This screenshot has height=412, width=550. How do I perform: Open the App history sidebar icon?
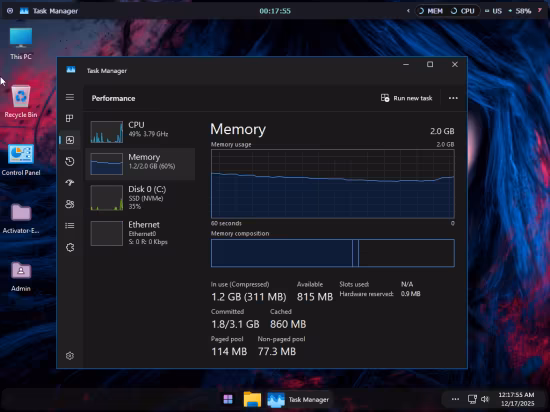(70, 161)
